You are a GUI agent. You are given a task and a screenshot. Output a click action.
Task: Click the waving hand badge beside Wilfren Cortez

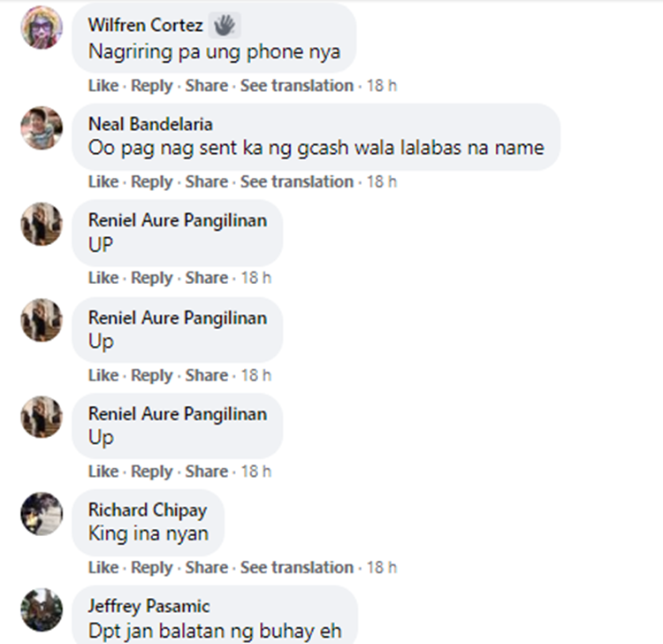pos(225,26)
